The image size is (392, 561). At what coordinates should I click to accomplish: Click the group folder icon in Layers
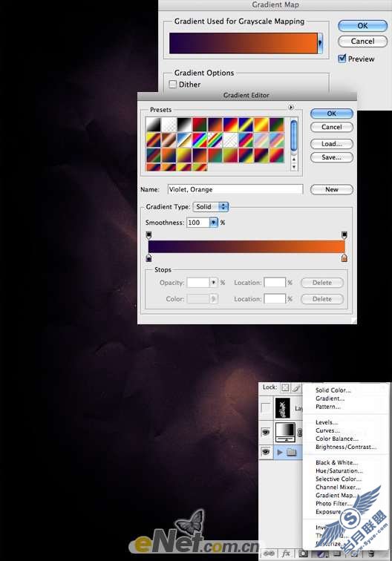292,452
